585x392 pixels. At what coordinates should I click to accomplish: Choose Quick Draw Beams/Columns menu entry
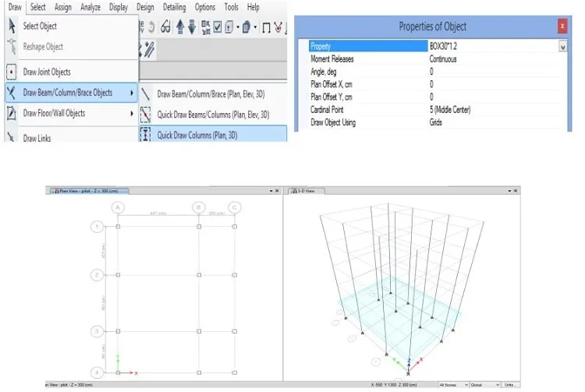[x=213, y=115]
